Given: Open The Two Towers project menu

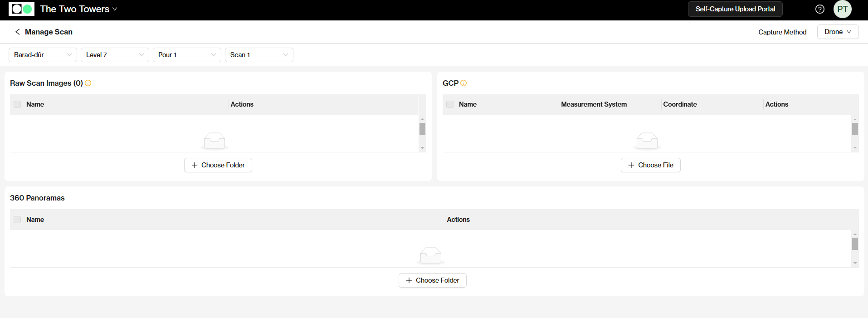Looking at the screenshot, I should (78, 9).
